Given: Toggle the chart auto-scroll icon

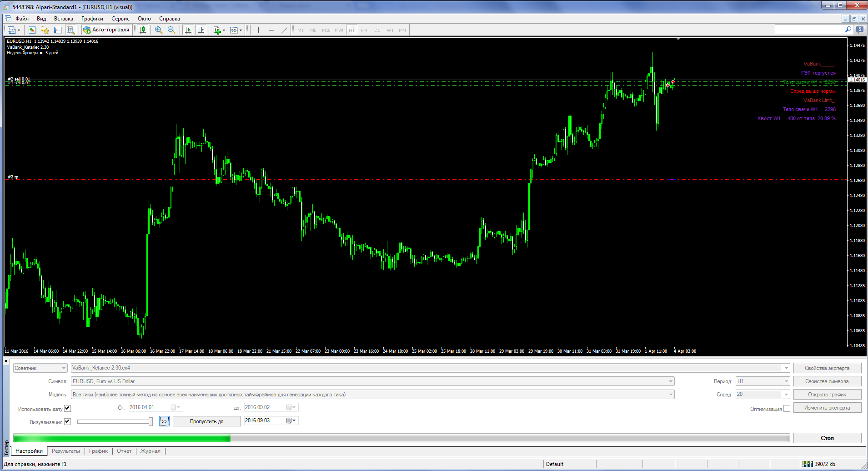Looking at the screenshot, I should [188, 30].
